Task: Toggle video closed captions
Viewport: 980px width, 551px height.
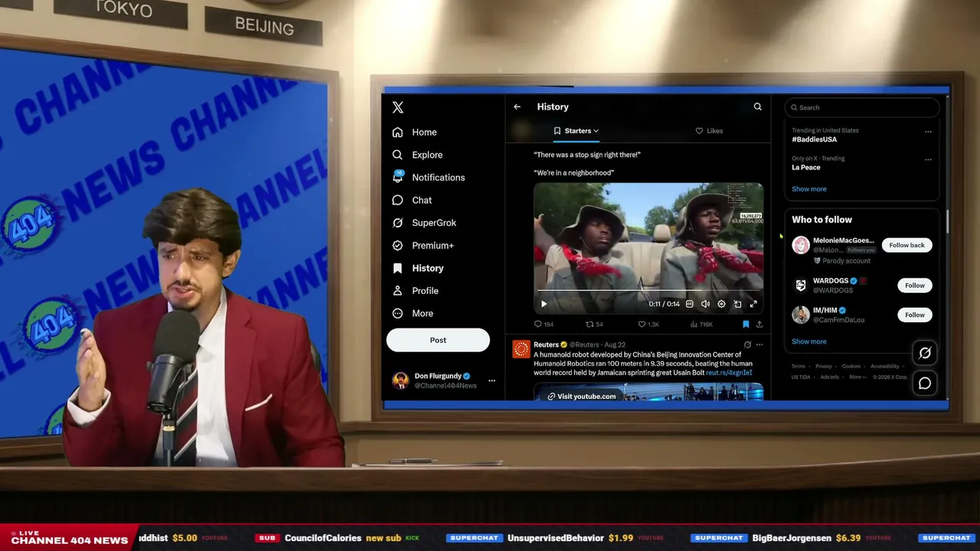Action: click(x=689, y=304)
